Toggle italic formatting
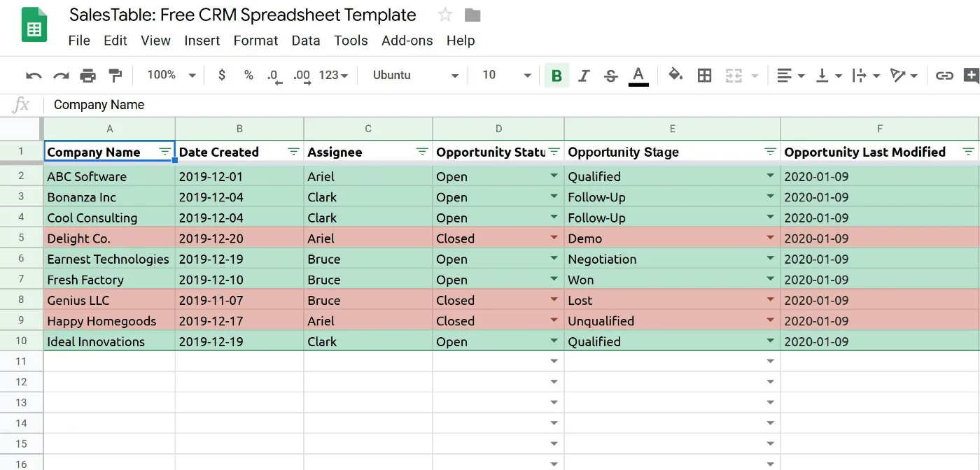Image resolution: width=980 pixels, height=470 pixels. point(584,75)
